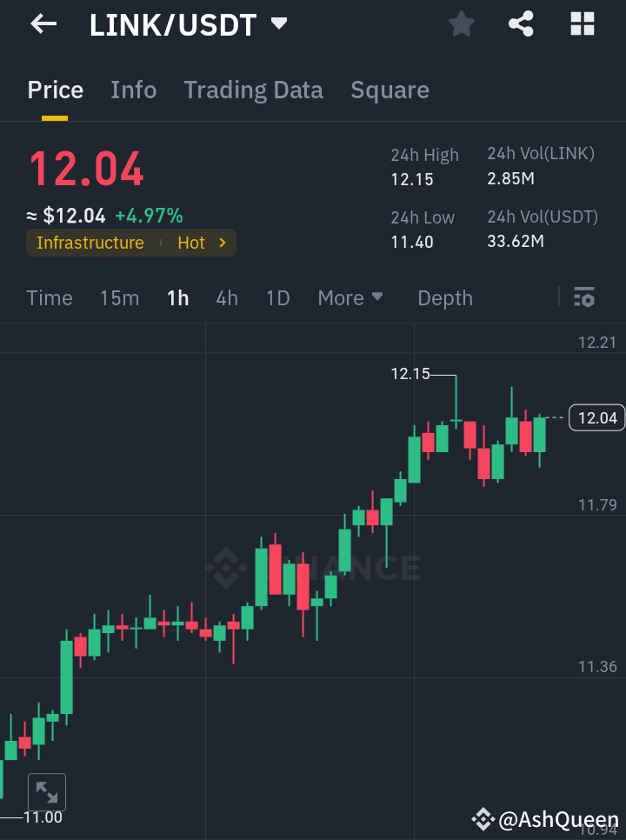Go to the Info section
Screen dimensions: 626x840
click(133, 90)
